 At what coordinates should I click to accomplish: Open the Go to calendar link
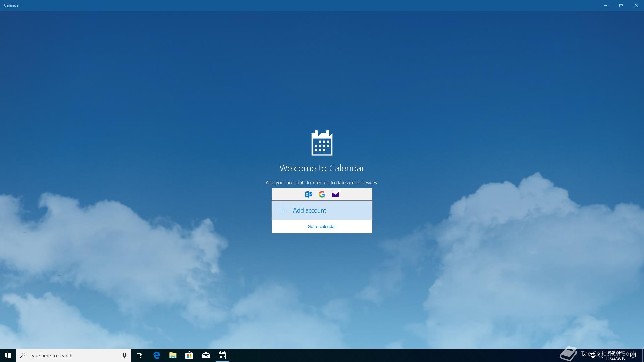pyautogui.click(x=322, y=226)
